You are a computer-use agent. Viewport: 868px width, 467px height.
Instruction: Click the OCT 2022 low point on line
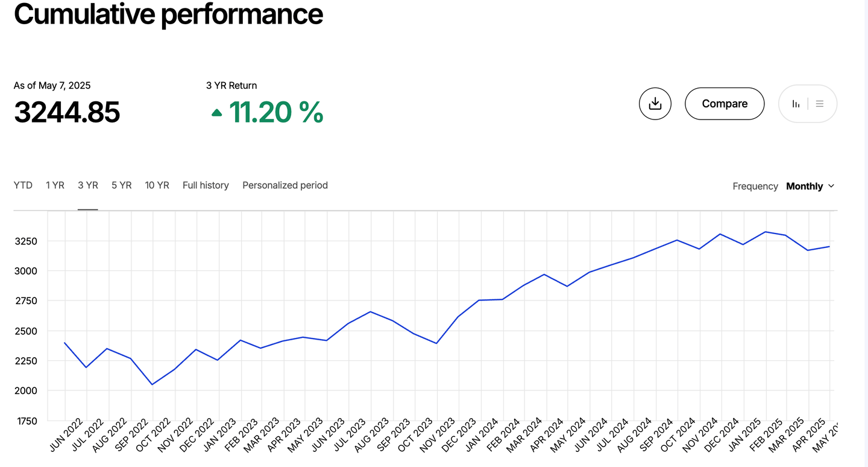152,384
